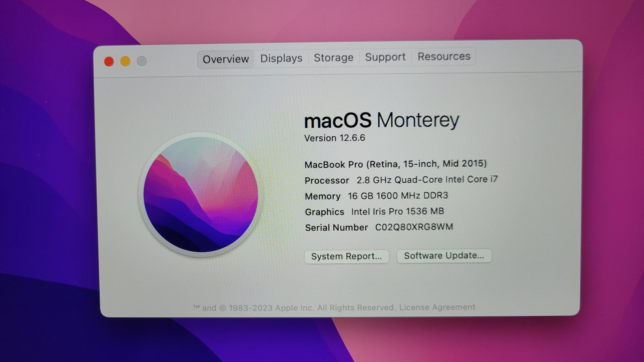Select the Overview tab
This screenshot has height=362, width=644.
pyautogui.click(x=226, y=59)
